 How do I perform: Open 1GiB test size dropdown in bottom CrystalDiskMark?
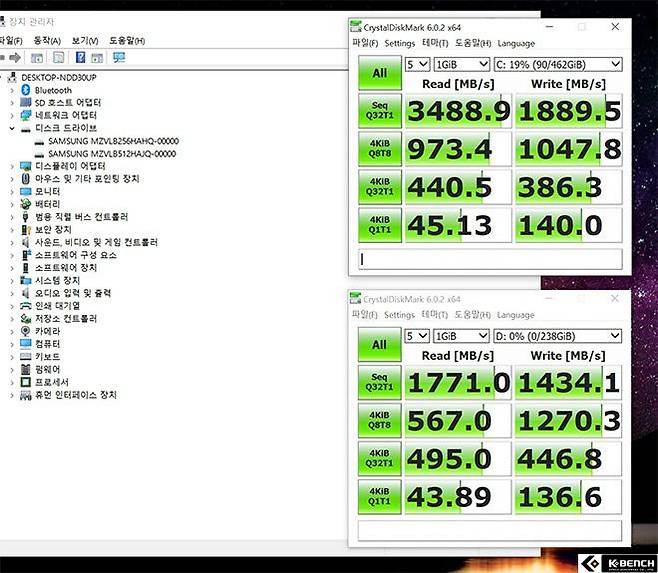461,336
